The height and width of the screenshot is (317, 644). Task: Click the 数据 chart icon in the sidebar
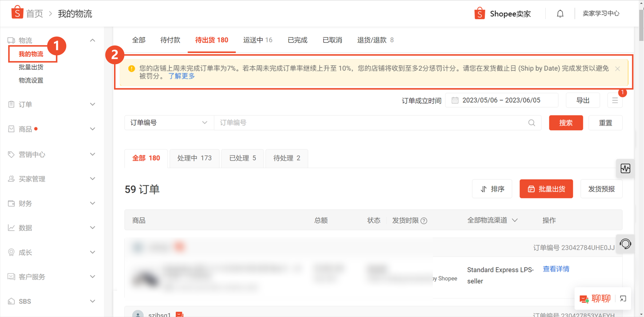pos(11,228)
